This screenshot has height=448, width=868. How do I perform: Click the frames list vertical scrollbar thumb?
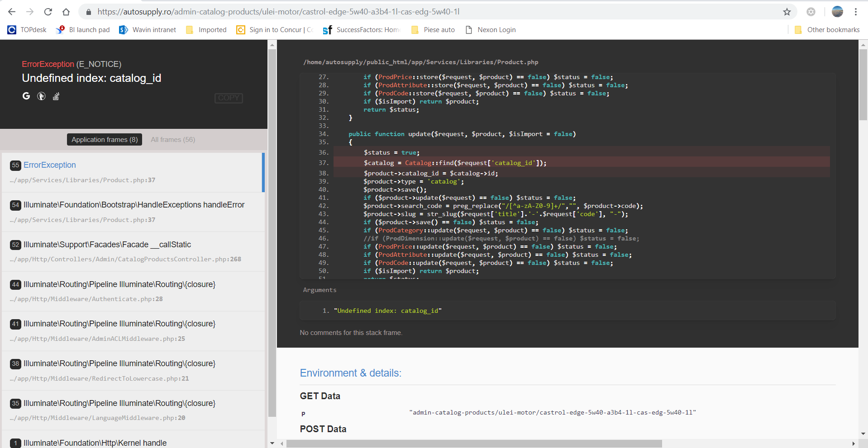point(272,233)
